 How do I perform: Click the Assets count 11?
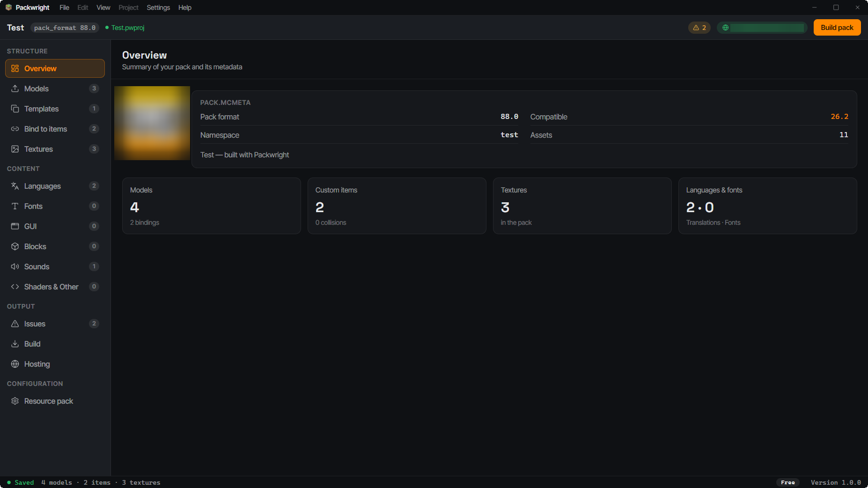tap(844, 135)
